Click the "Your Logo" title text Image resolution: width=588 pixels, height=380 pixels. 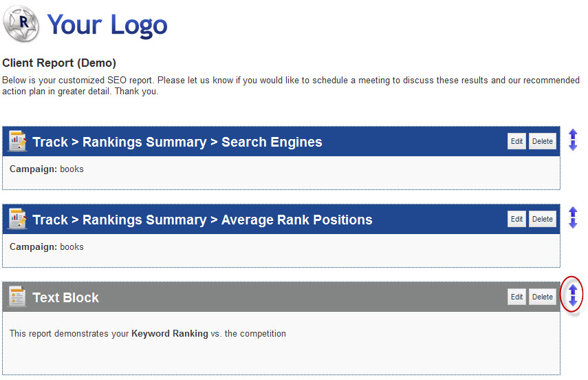point(107,25)
